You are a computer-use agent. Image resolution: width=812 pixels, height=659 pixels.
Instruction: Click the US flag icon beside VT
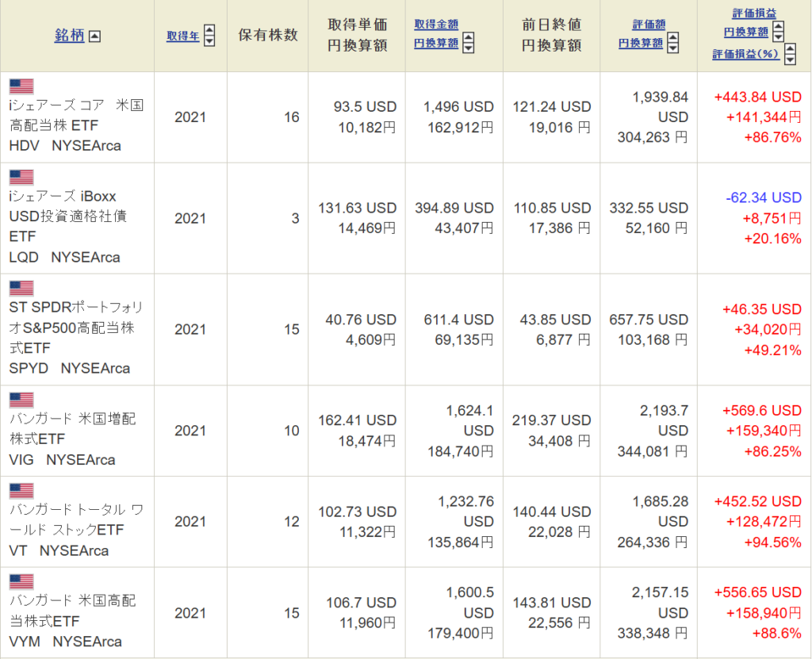[x=21, y=490]
